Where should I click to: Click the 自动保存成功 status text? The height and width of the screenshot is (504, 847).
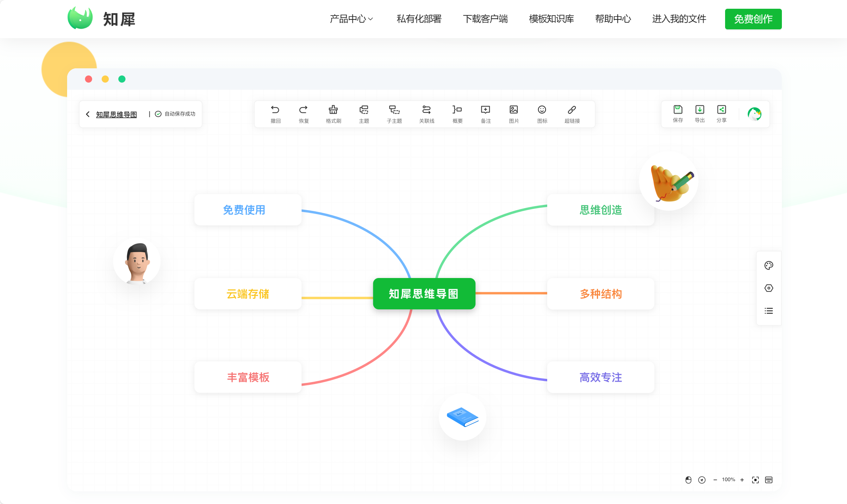click(180, 114)
